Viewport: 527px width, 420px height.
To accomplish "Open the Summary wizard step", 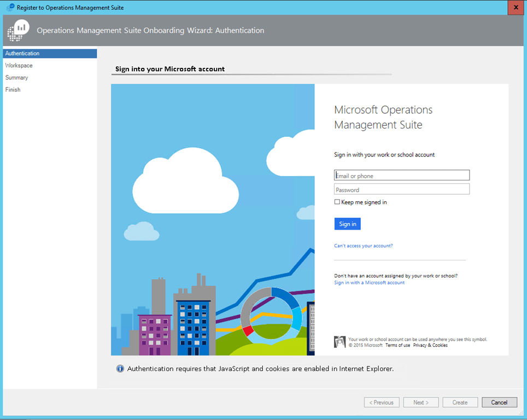I will click(x=16, y=78).
